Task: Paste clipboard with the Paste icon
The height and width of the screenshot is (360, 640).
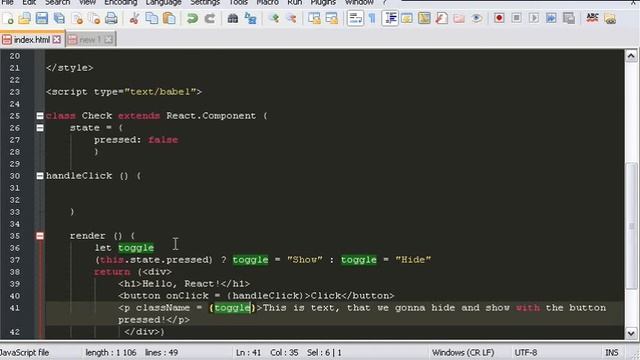Action: click(x=169, y=18)
